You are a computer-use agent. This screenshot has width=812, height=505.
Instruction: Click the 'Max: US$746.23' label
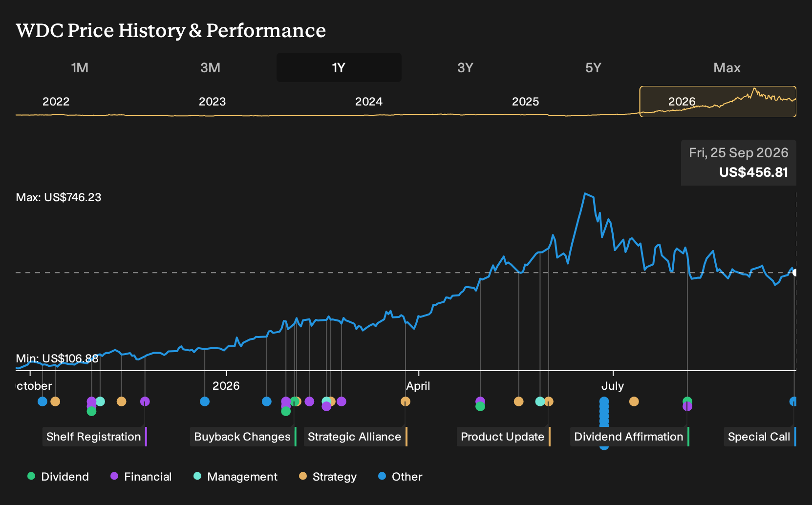click(59, 197)
